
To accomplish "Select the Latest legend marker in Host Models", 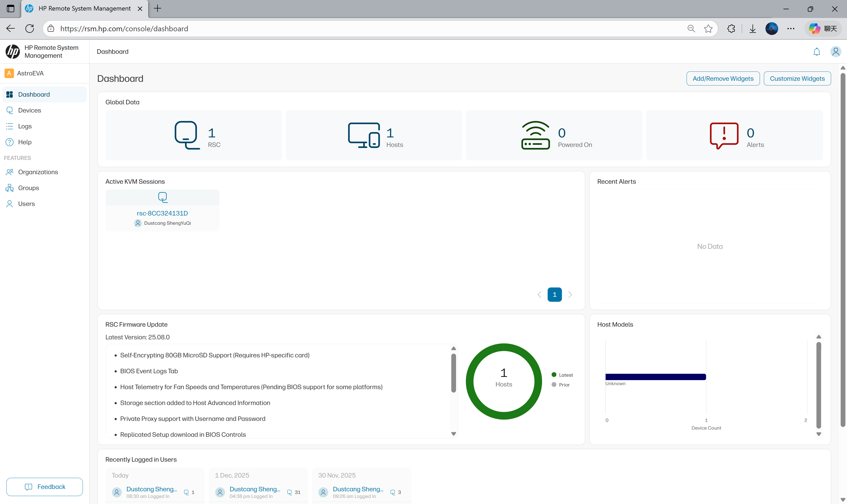I will [x=554, y=375].
